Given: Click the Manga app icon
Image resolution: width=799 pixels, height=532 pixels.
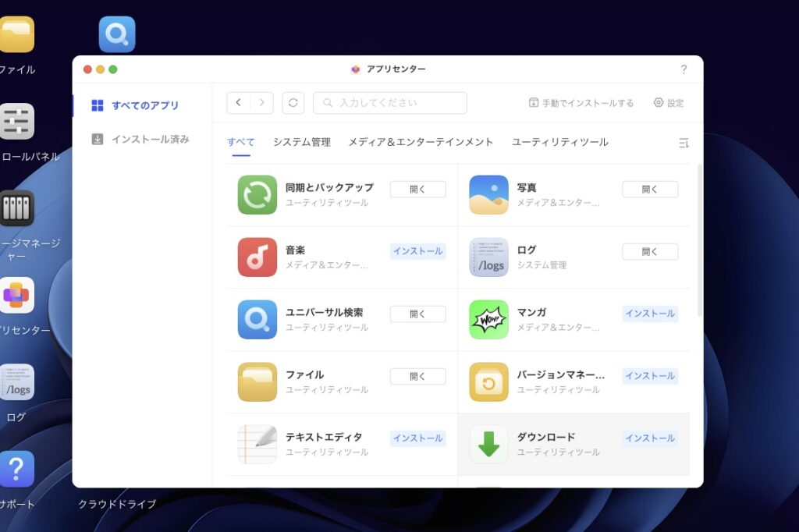Looking at the screenshot, I should 488,320.
